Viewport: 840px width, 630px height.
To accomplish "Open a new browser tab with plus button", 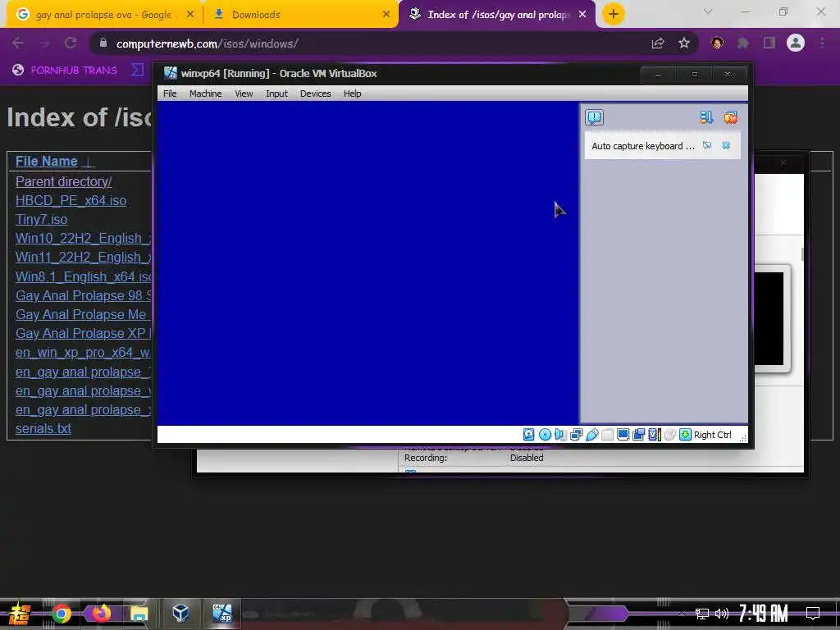I will click(614, 14).
